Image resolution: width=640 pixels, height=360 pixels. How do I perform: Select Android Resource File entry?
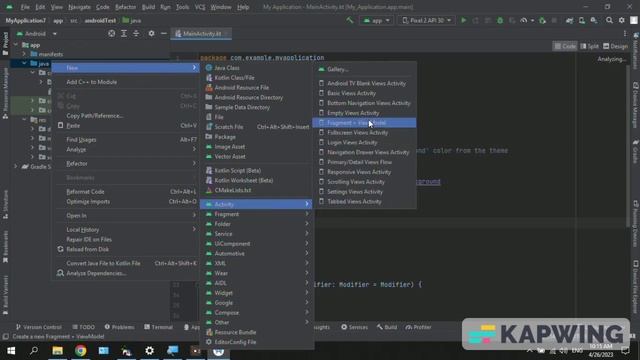pos(257,87)
